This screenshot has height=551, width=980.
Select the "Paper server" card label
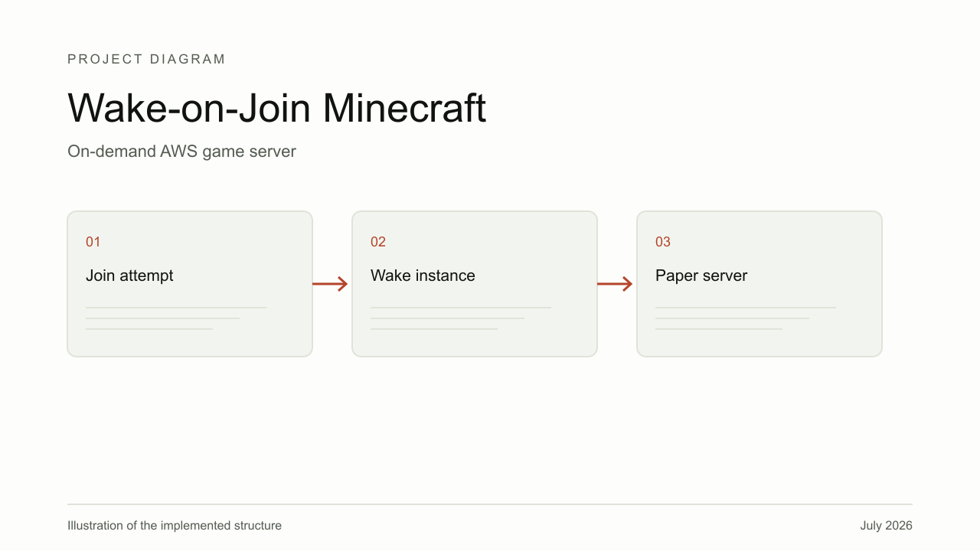pos(701,275)
